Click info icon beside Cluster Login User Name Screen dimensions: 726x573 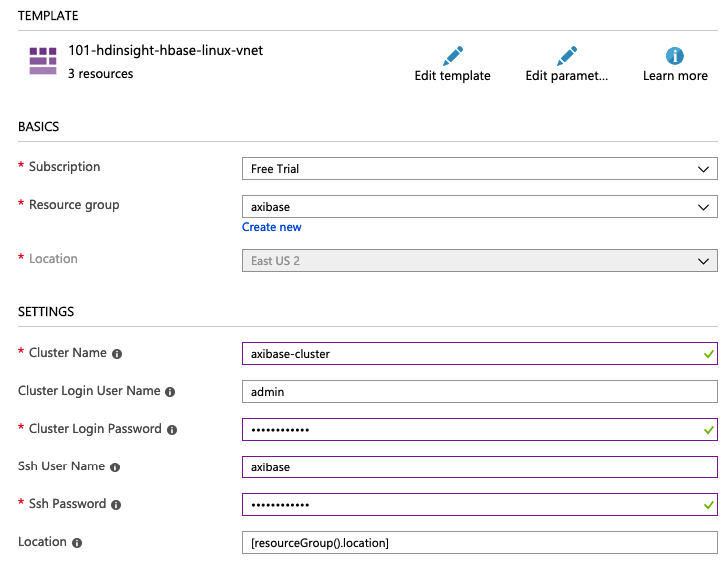(x=170, y=392)
